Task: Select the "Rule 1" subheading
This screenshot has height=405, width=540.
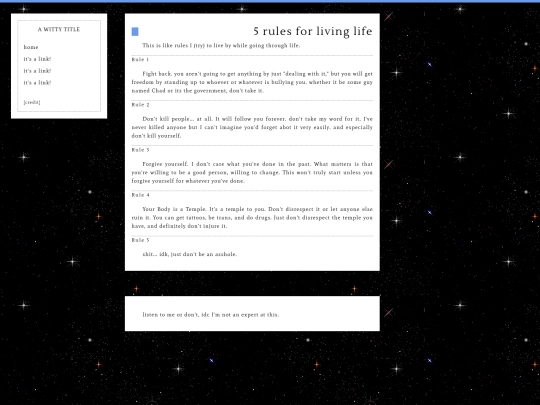Action: (x=140, y=60)
